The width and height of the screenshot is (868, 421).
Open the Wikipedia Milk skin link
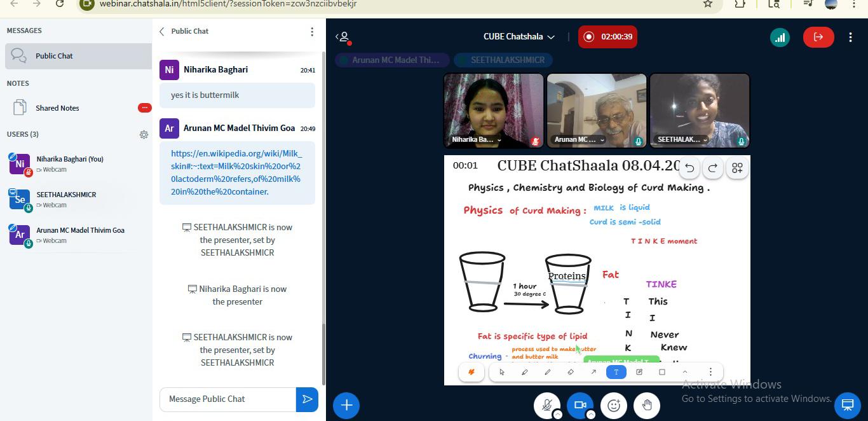[x=236, y=172]
